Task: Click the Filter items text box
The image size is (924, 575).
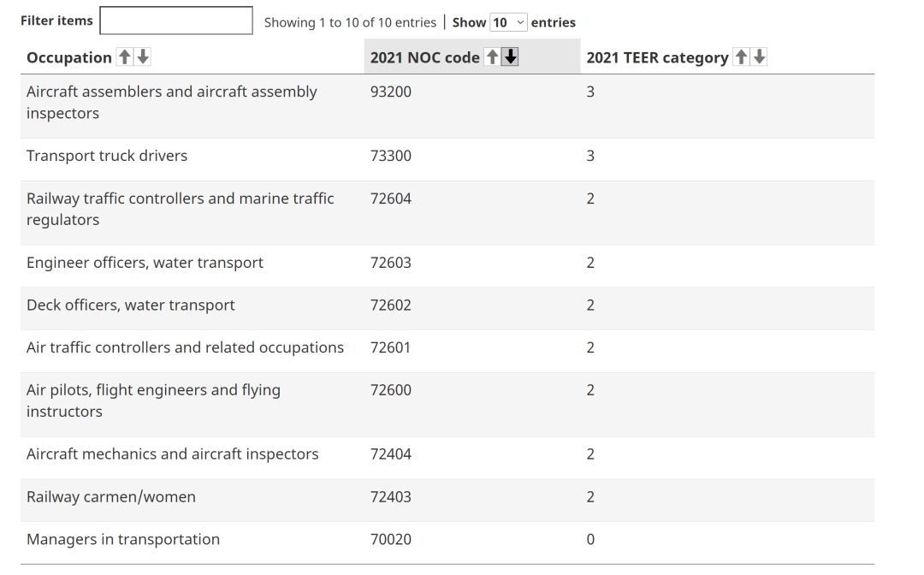Action: pyautogui.click(x=176, y=21)
